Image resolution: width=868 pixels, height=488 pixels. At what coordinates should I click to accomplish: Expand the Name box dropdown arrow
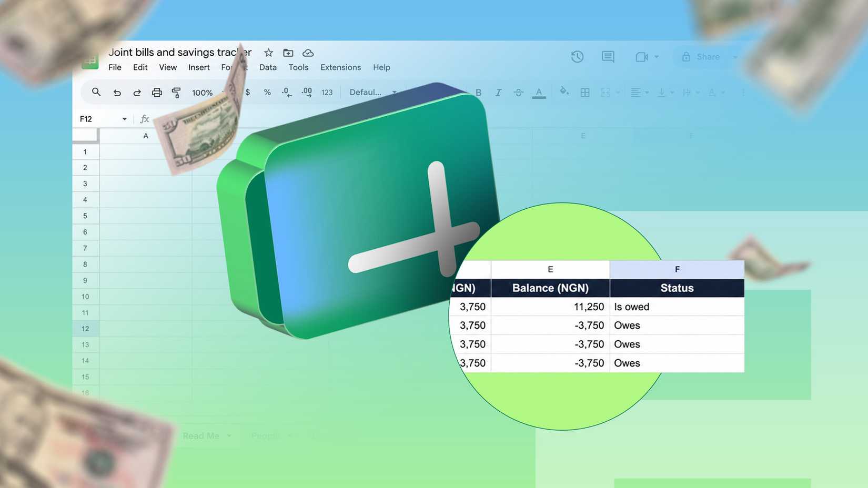click(x=125, y=119)
